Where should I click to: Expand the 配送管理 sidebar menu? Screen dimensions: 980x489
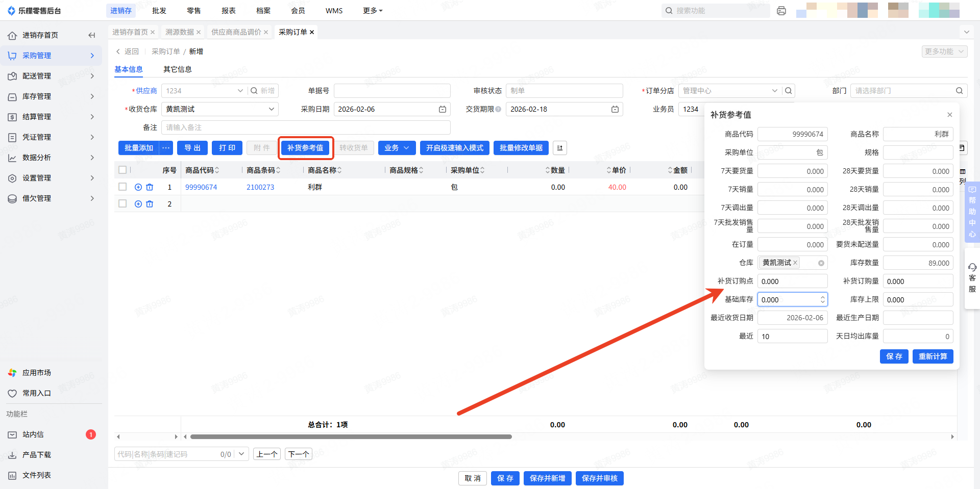(51, 76)
